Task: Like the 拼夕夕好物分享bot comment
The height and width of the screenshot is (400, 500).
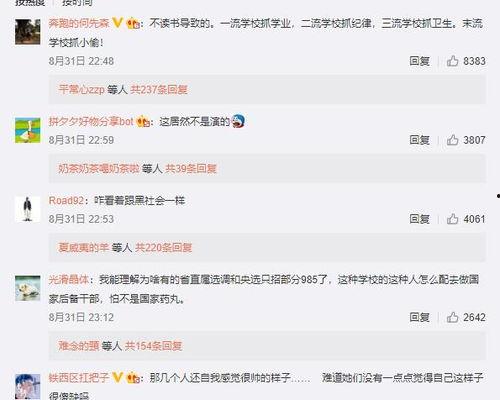Action: [x=452, y=140]
